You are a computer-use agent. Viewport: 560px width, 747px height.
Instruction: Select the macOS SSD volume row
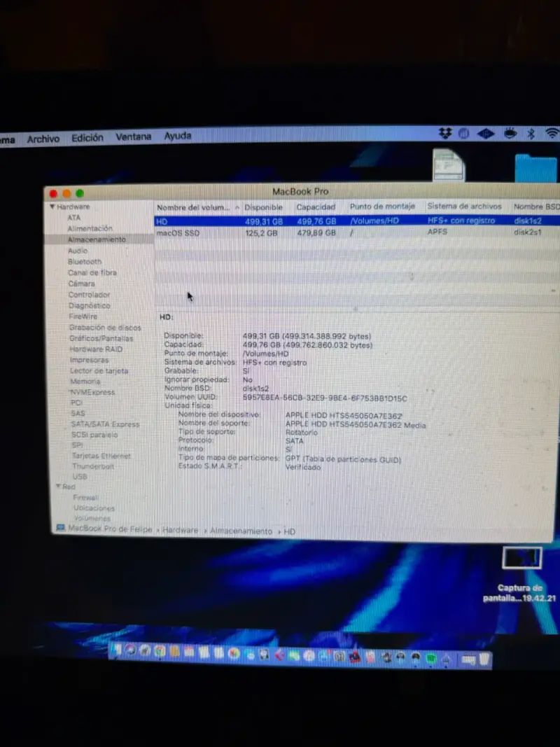click(x=357, y=232)
